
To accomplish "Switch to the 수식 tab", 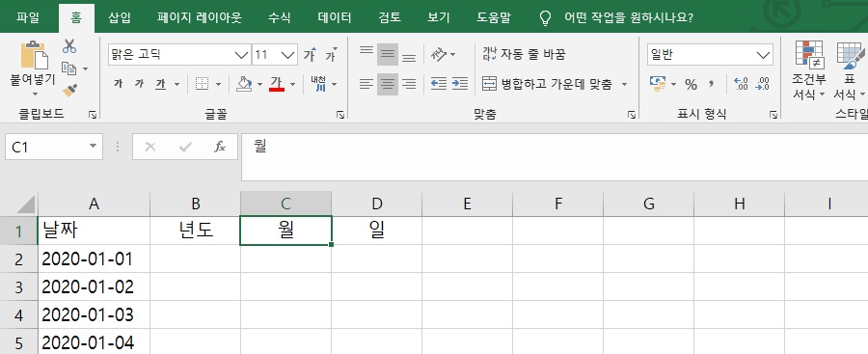I will [279, 17].
